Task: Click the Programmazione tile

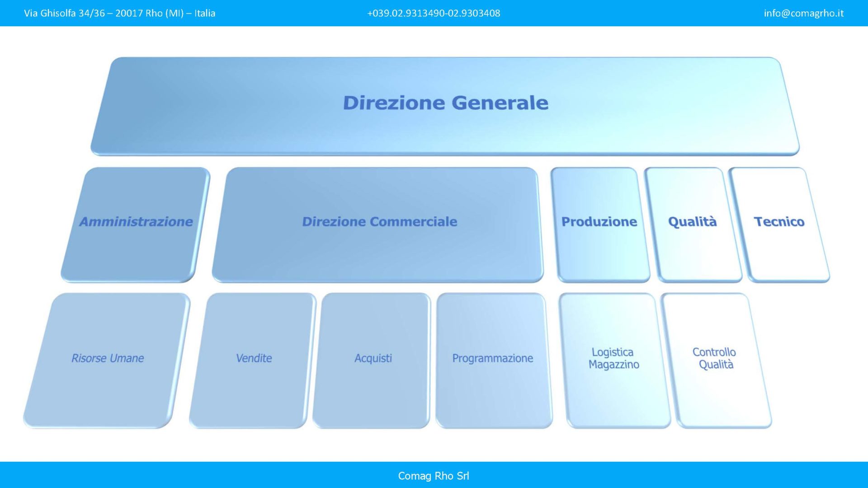Action: [x=494, y=360]
